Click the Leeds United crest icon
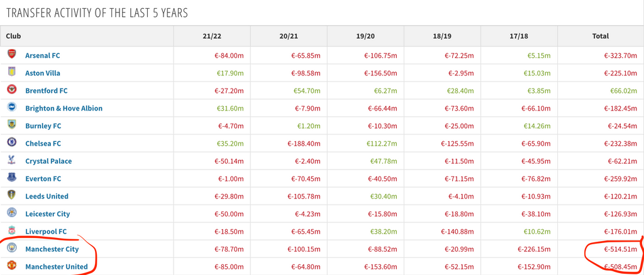 (11, 196)
